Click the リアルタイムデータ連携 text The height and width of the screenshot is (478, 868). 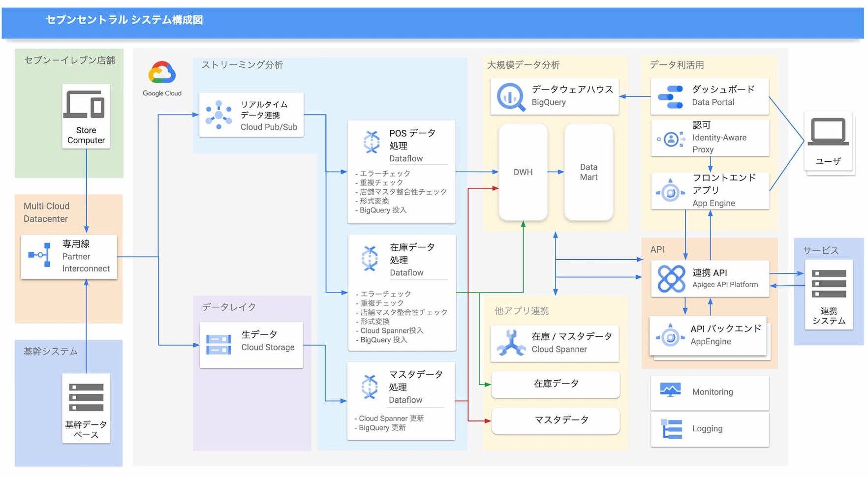[x=264, y=110]
